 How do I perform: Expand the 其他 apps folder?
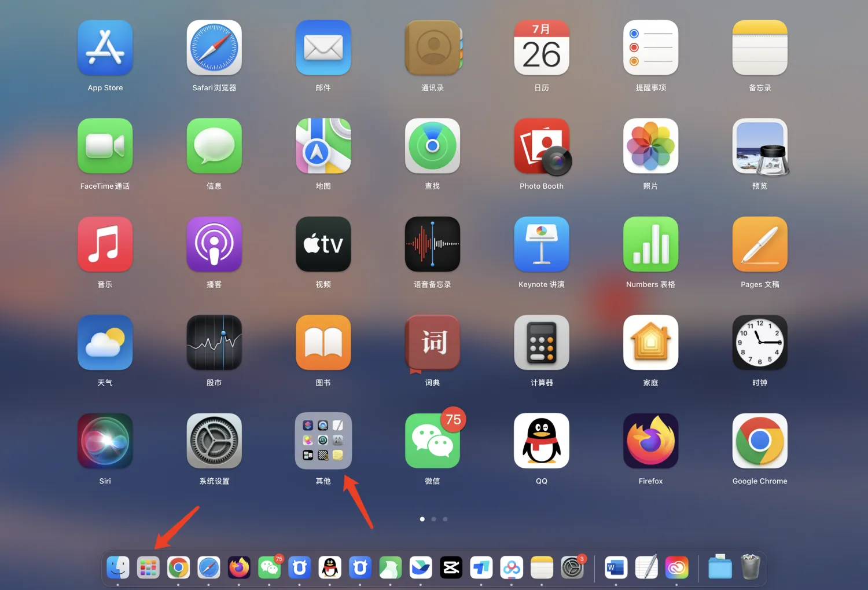click(323, 441)
